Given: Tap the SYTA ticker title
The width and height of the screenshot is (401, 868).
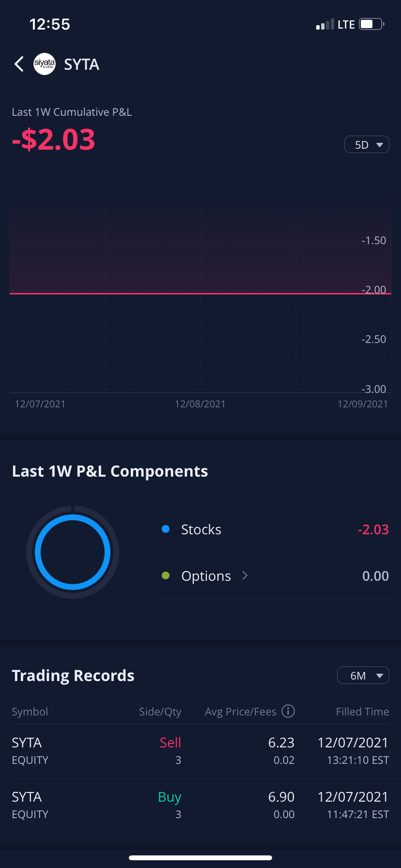Looking at the screenshot, I should pyautogui.click(x=81, y=64).
